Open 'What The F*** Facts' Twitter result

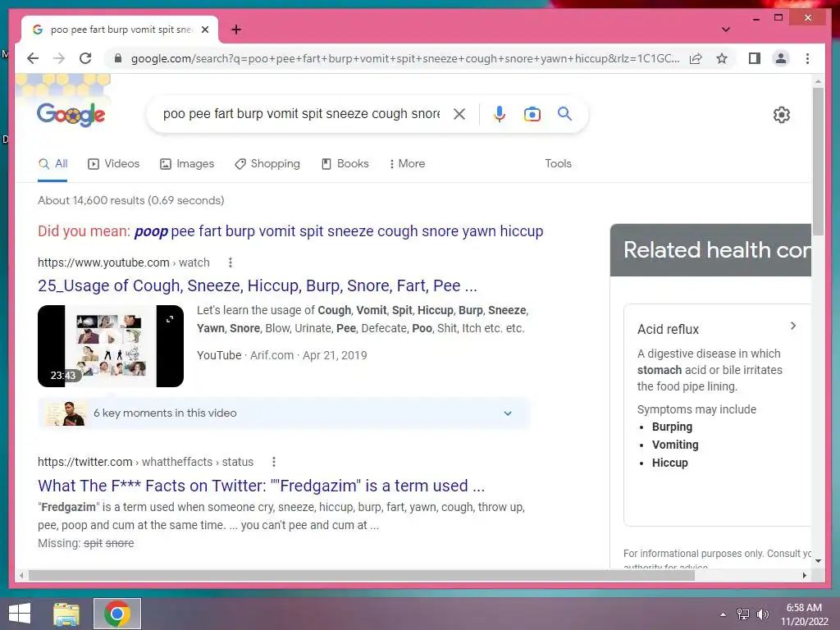point(261,486)
